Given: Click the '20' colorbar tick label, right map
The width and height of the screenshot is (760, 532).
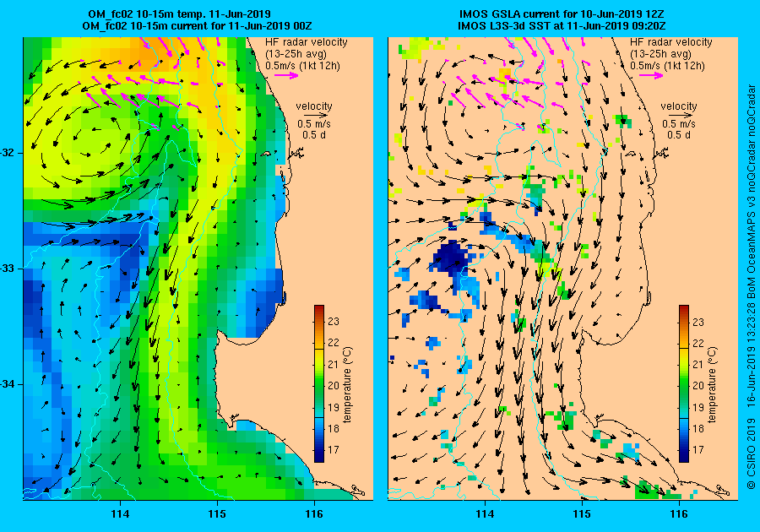Looking at the screenshot, I should point(698,385).
